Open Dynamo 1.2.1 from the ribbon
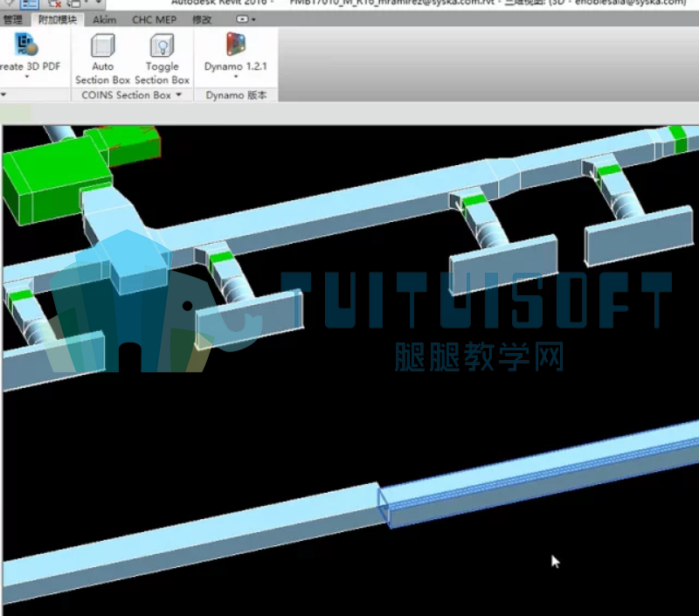699x616 pixels. click(235, 53)
